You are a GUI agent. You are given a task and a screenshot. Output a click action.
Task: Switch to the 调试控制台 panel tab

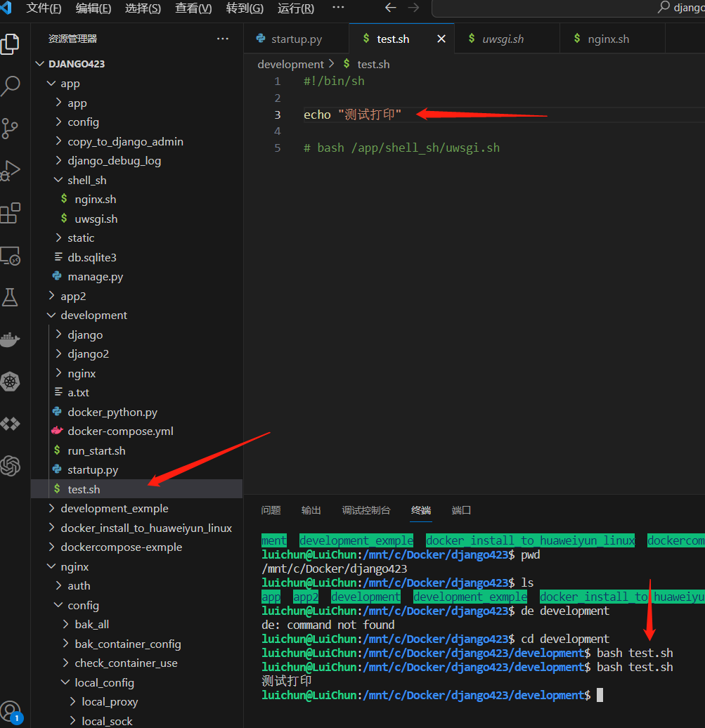tap(366, 510)
